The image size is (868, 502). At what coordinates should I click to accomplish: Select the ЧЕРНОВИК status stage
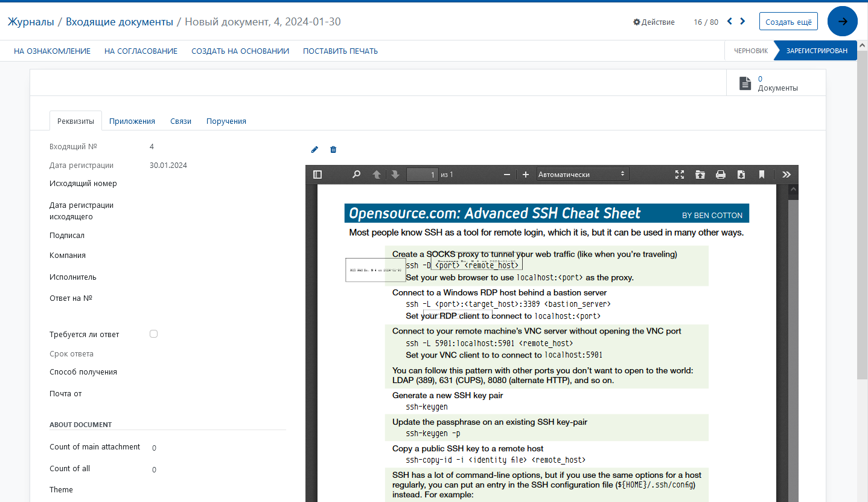[x=750, y=51]
